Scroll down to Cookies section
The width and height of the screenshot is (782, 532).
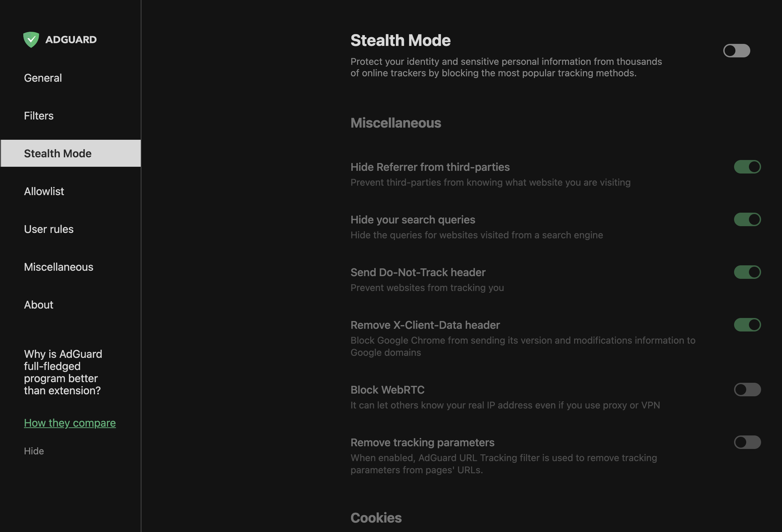[377, 516]
